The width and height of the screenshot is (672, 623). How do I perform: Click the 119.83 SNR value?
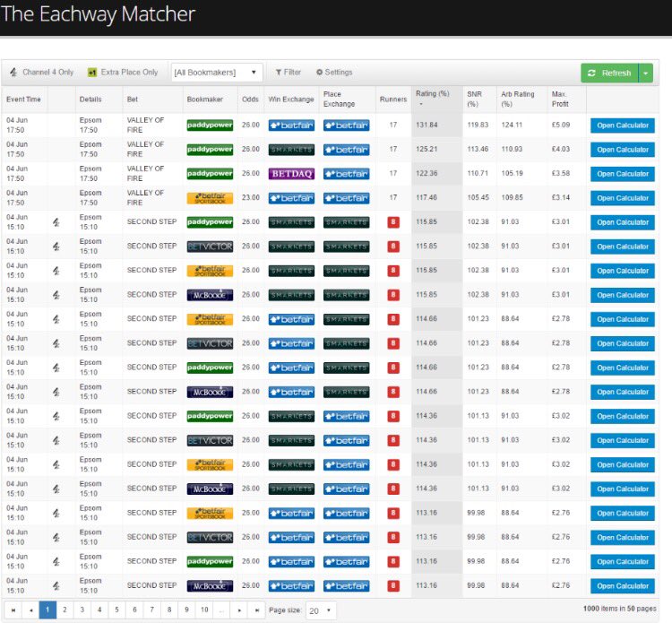(478, 125)
